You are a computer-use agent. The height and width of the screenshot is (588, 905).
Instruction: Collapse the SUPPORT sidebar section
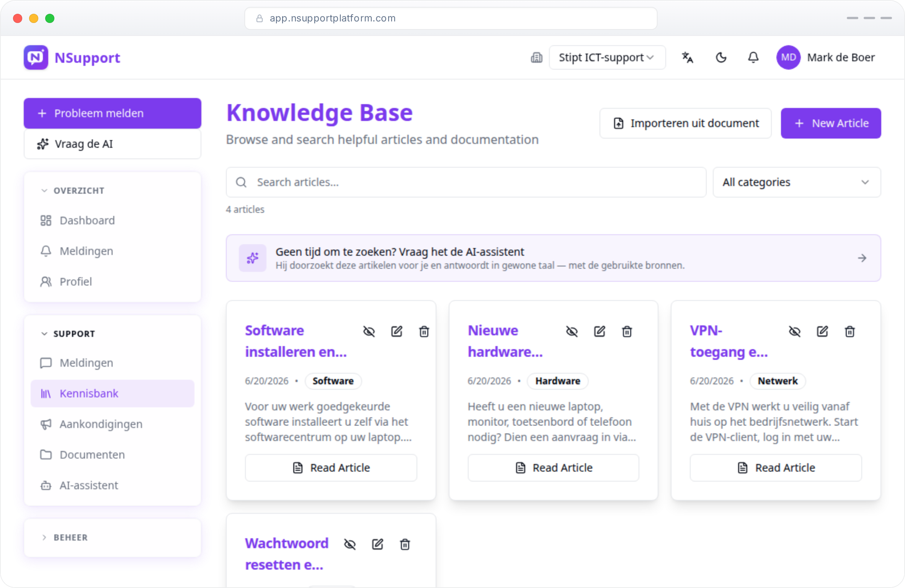click(x=68, y=334)
